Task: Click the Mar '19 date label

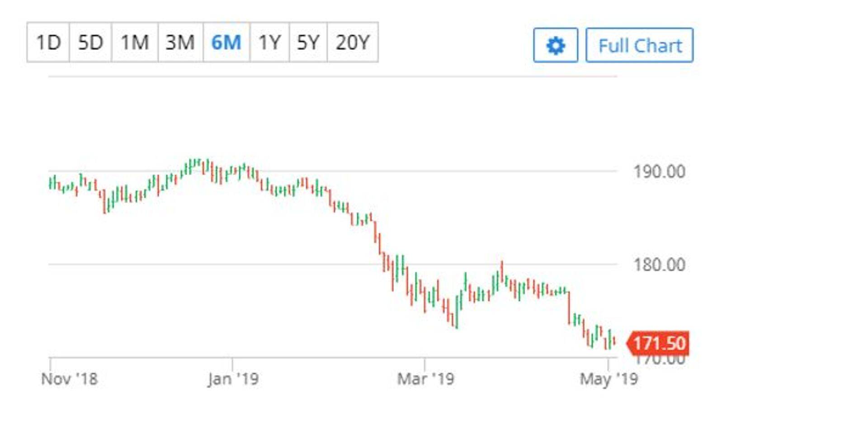Action: 425,379
